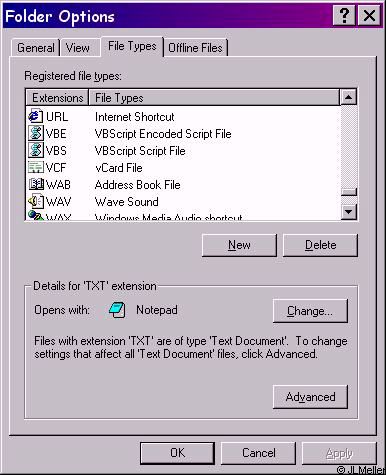Image resolution: width=386 pixels, height=475 pixels.
Task: Open the Change... program dialog
Action: 310,311
